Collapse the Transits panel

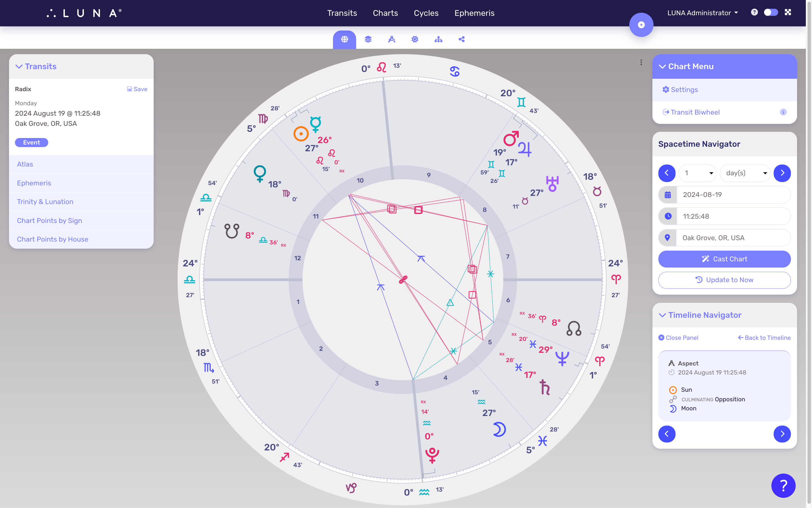coord(19,67)
